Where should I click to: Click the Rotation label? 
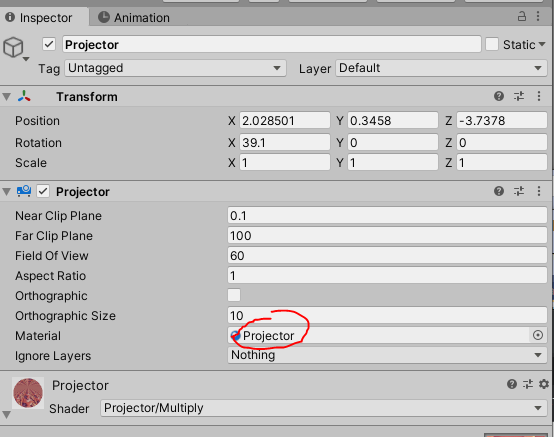click(38, 143)
